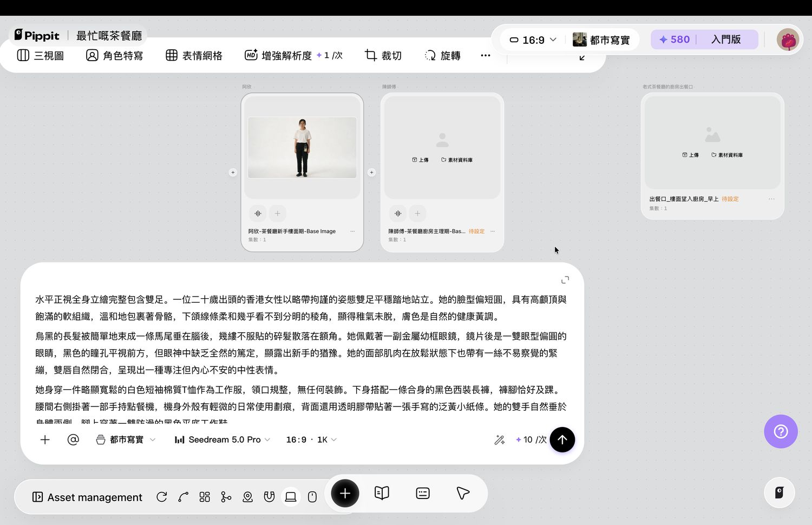Open the ellipsis menu on 出餐口 scene card
Image resolution: width=812 pixels, height=525 pixels.
[x=771, y=199]
